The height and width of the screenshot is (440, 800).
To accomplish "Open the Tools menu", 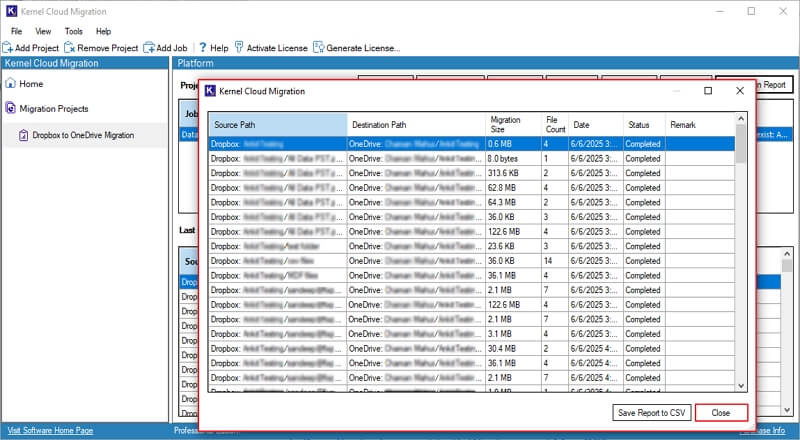I will [73, 31].
